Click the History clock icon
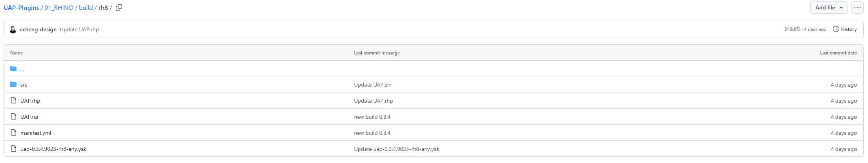868x163 pixels. coord(836,29)
